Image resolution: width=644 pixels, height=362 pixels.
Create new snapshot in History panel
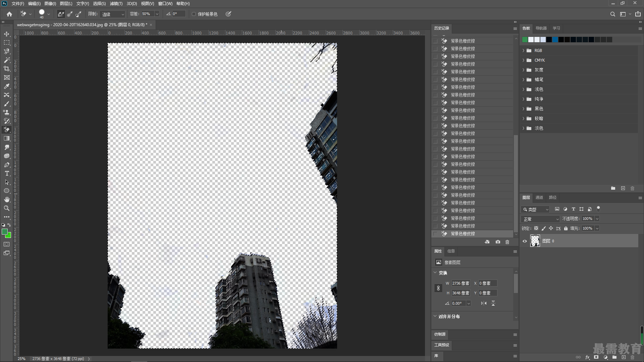click(x=498, y=242)
